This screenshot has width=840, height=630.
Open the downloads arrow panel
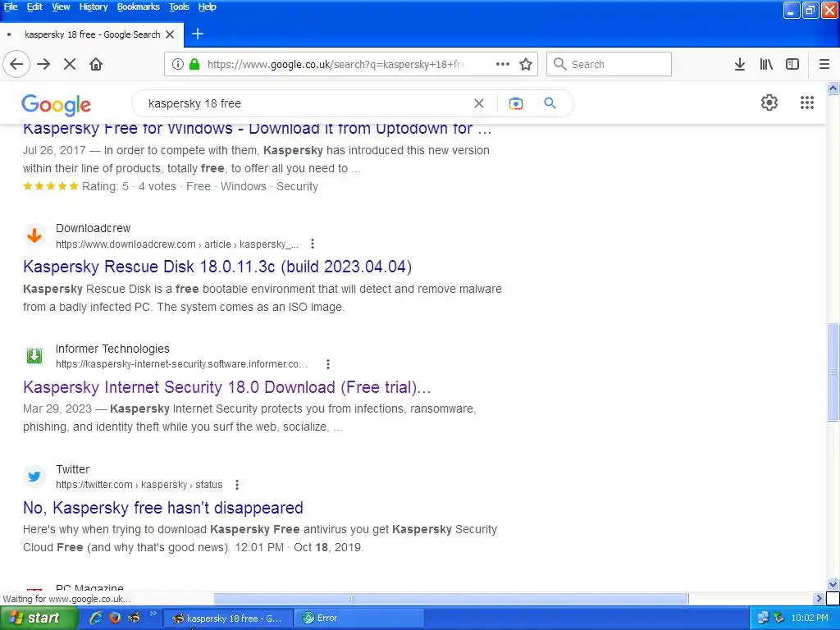[740, 64]
